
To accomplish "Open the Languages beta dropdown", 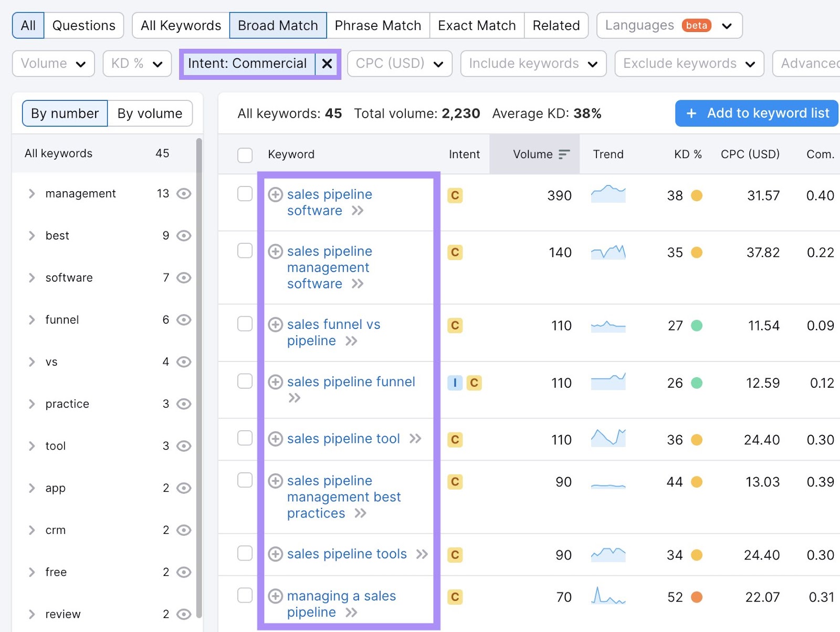I will [x=669, y=25].
